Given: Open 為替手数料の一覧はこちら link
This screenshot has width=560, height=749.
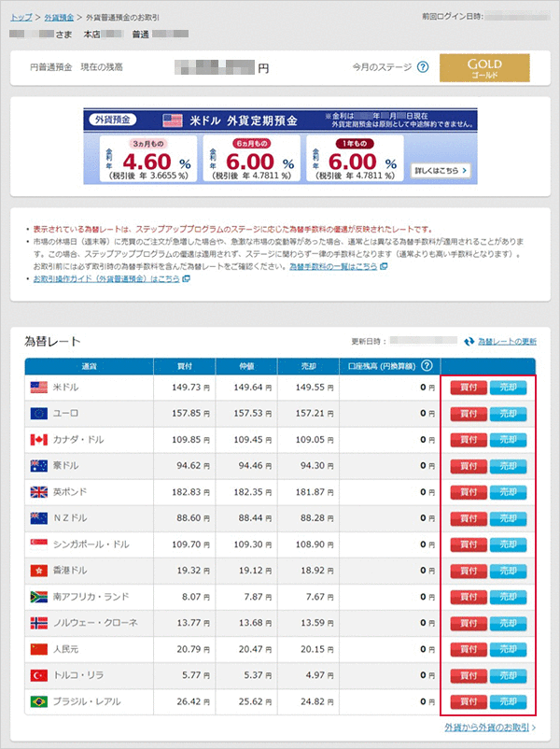Looking at the screenshot, I should [x=332, y=266].
